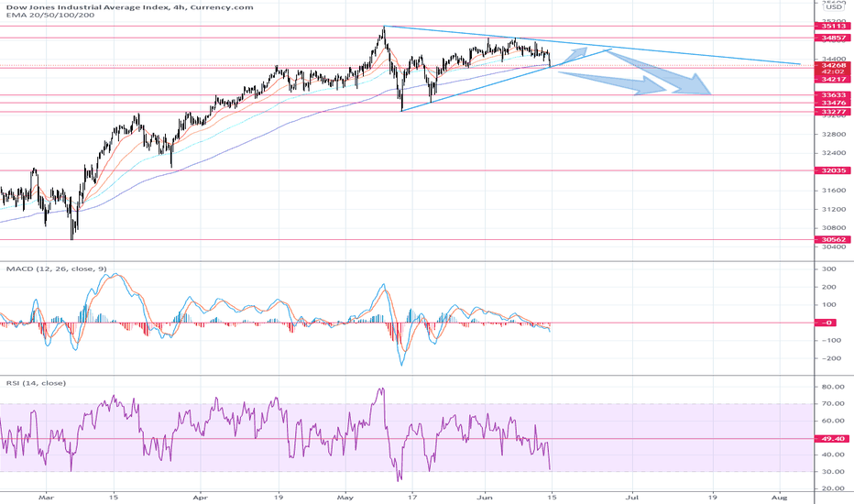The height and width of the screenshot is (504, 854).
Task: Click the Jul label on the time axis
Action: [633, 498]
